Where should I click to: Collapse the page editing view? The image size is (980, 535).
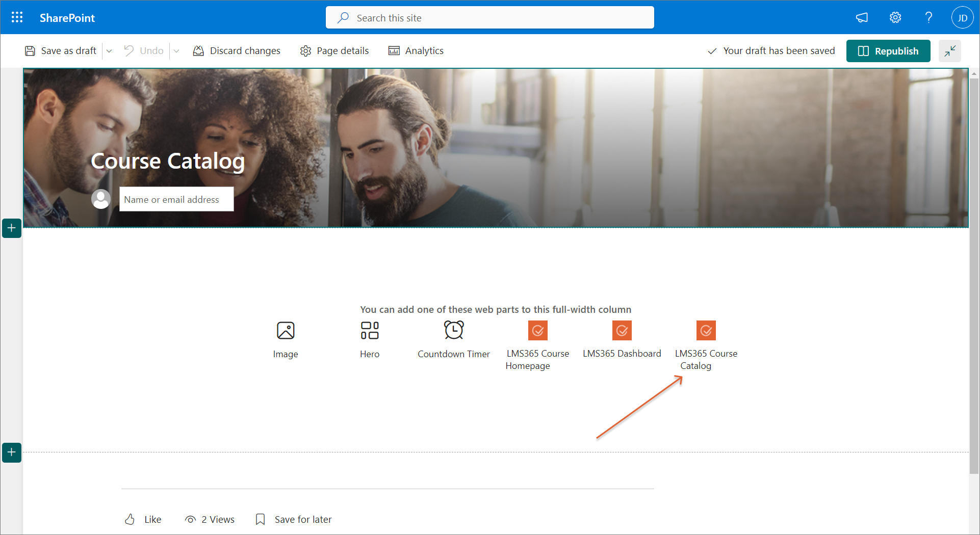click(x=949, y=51)
